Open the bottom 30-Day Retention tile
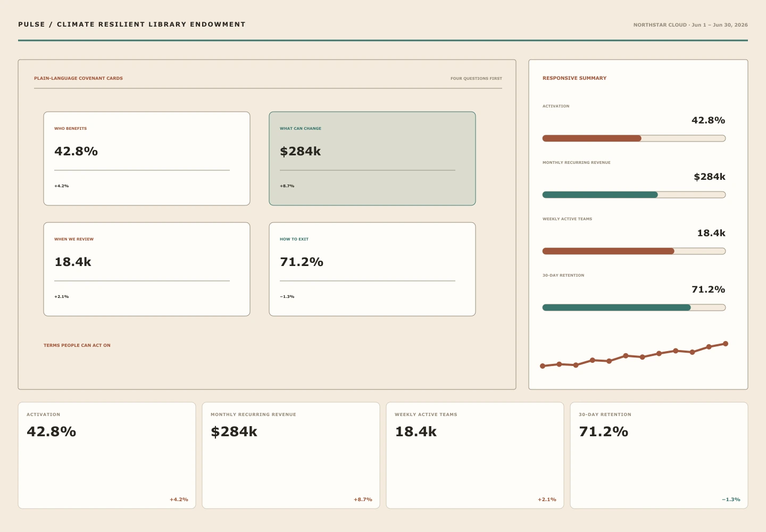This screenshot has width=766, height=532. point(659,455)
